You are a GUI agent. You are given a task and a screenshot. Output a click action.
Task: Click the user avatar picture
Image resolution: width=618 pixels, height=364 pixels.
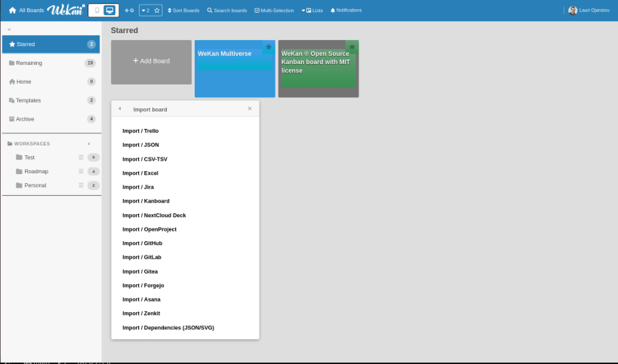[x=573, y=11]
